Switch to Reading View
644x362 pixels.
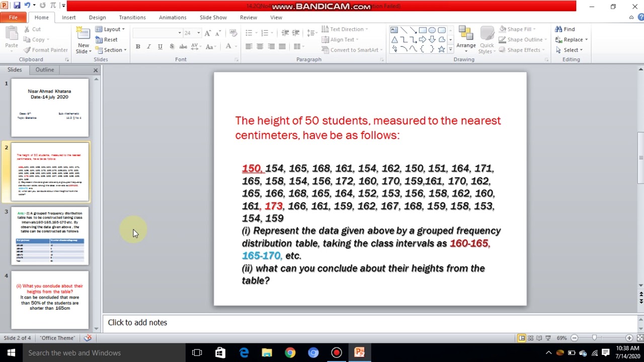click(x=539, y=338)
